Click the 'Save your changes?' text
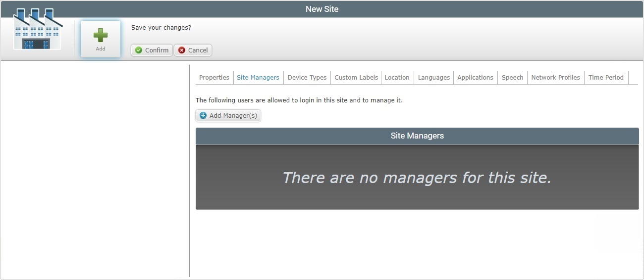 (x=161, y=28)
